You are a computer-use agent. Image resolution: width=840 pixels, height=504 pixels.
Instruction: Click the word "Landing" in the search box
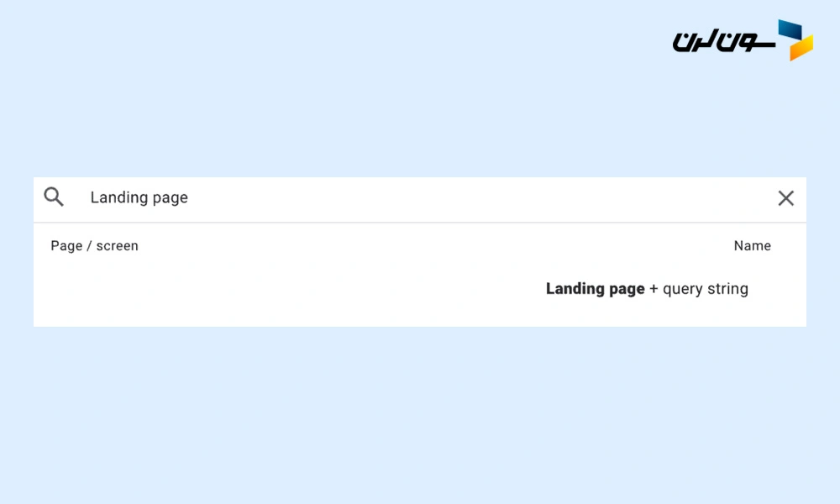click(x=119, y=197)
